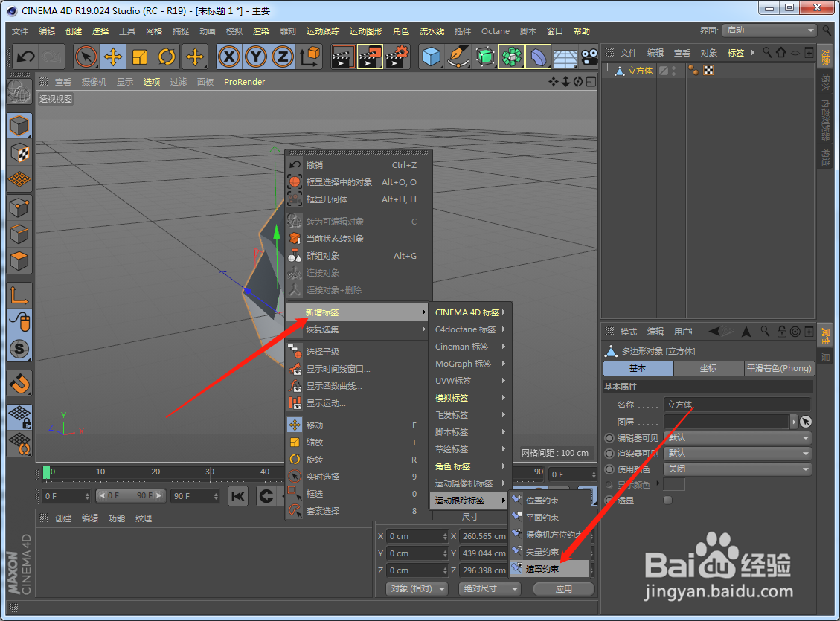This screenshot has height=621, width=840.
Task: Open the spline Pen tool
Action: [x=458, y=57]
